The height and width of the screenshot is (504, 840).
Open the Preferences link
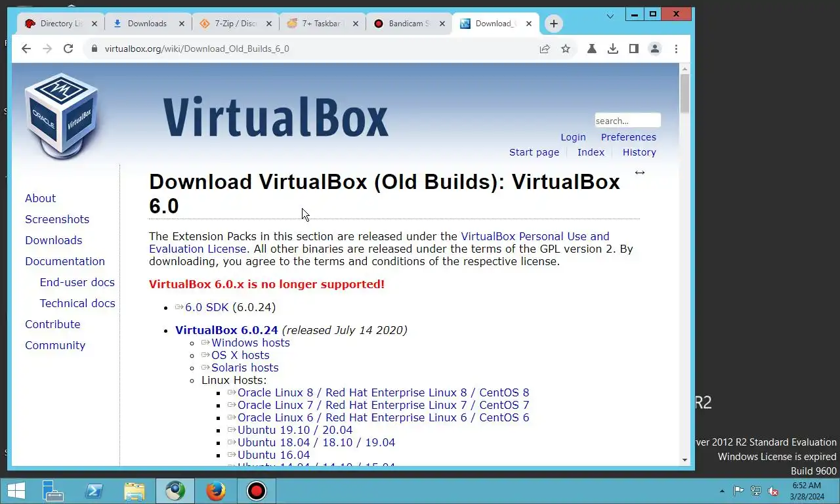coord(629,137)
